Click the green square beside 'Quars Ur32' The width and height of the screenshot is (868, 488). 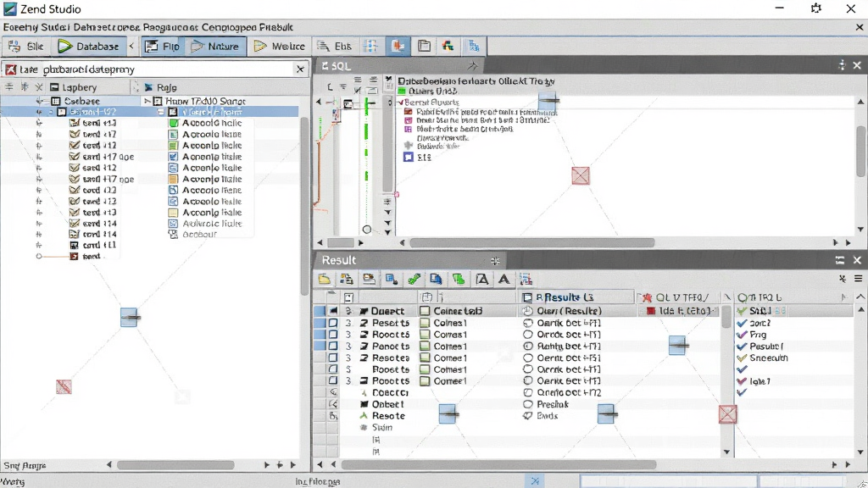tap(403, 91)
